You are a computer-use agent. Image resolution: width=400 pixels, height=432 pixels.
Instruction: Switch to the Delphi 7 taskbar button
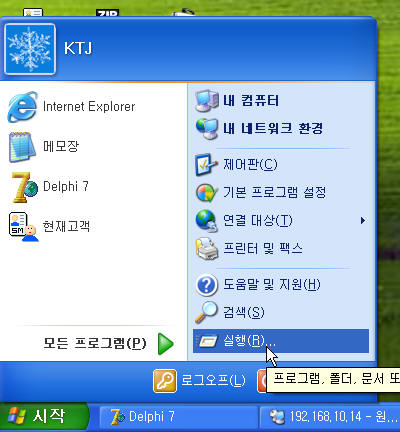pos(178,417)
